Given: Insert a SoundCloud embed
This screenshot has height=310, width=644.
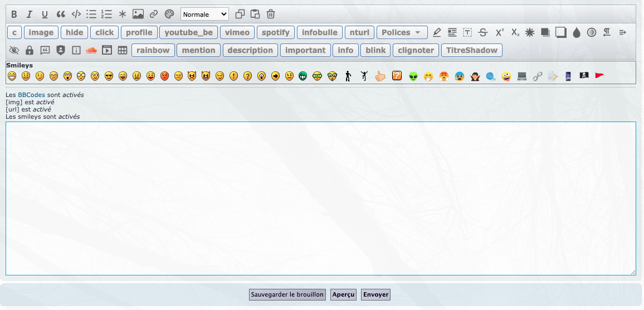Looking at the screenshot, I should pos(91,50).
